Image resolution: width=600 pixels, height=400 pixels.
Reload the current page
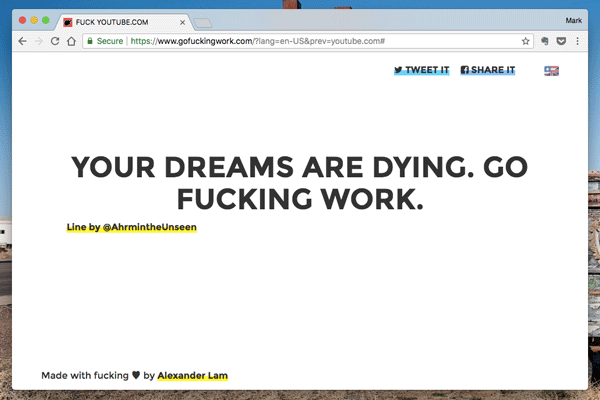click(55, 41)
